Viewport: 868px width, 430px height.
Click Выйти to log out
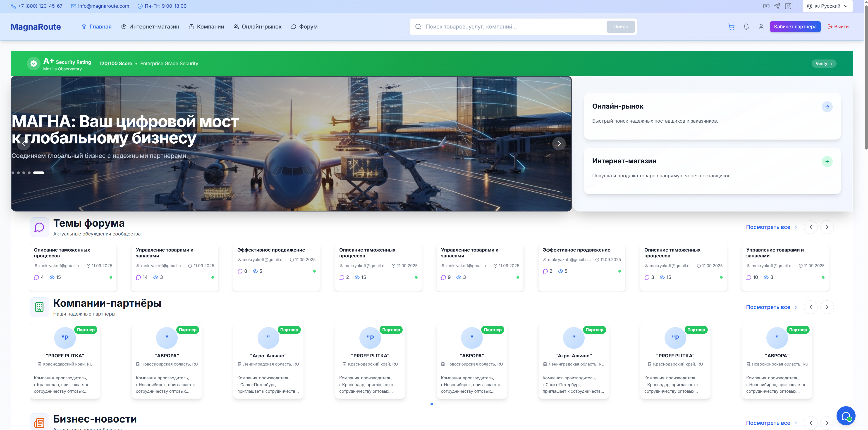[x=838, y=27]
